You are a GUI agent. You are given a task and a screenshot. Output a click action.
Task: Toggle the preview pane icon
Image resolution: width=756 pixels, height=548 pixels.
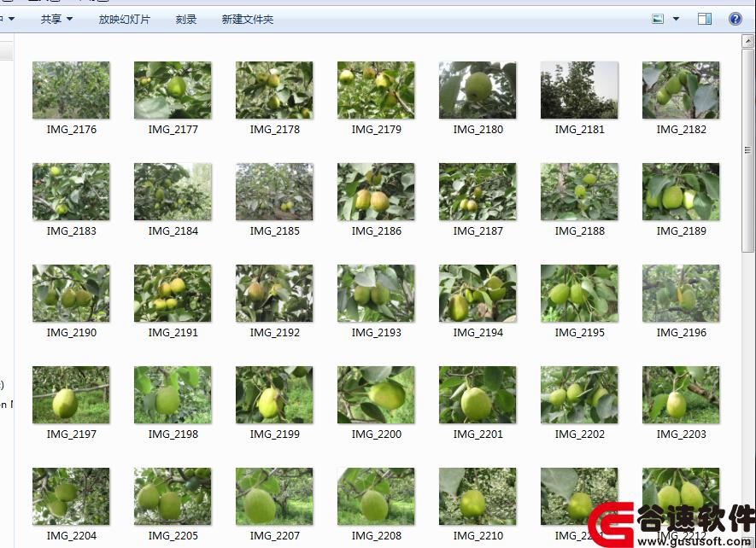(705, 20)
